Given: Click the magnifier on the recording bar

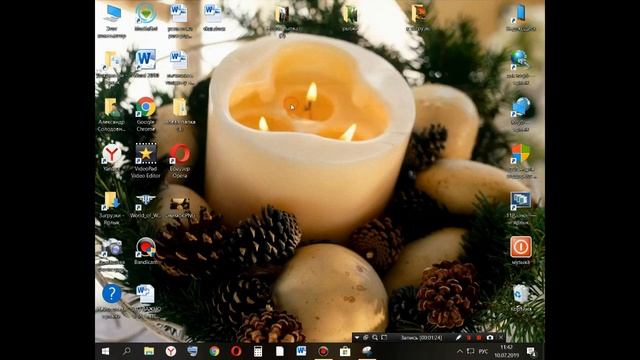Looking at the screenshot, I should (375, 338).
